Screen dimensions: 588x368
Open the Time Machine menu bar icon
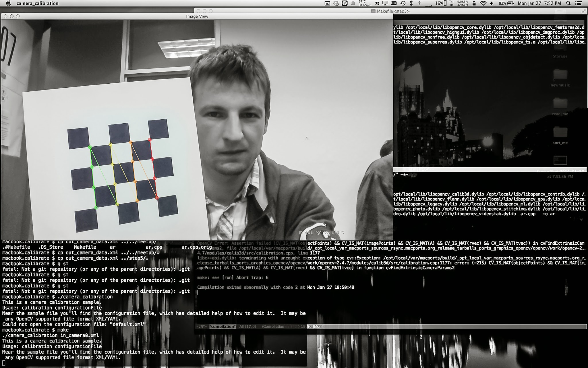click(x=403, y=3)
